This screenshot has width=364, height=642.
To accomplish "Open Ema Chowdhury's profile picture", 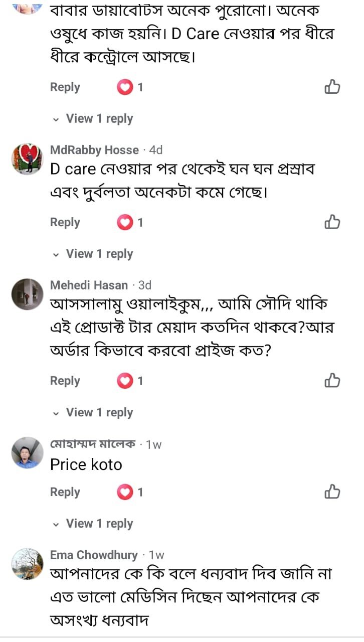I will [x=27, y=564].
